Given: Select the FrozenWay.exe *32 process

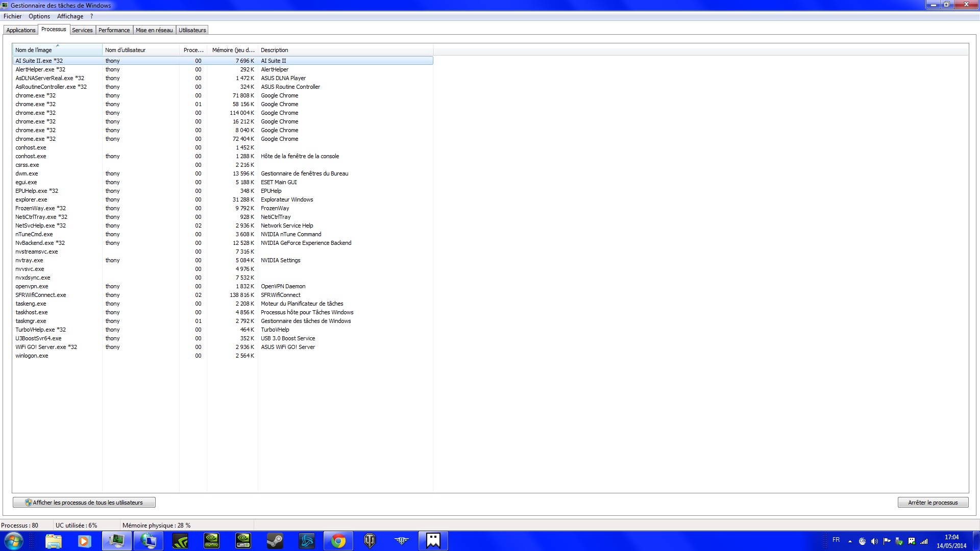Looking at the screenshot, I should (223, 208).
